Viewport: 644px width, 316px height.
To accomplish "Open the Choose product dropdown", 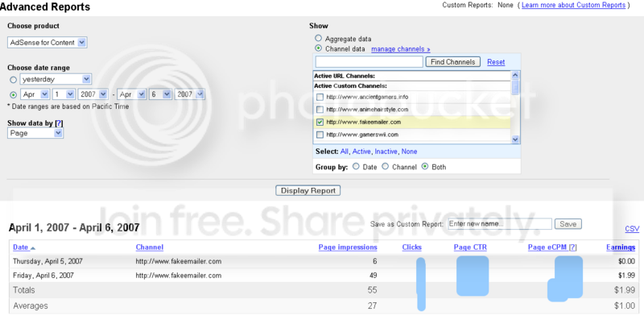I will tap(47, 43).
